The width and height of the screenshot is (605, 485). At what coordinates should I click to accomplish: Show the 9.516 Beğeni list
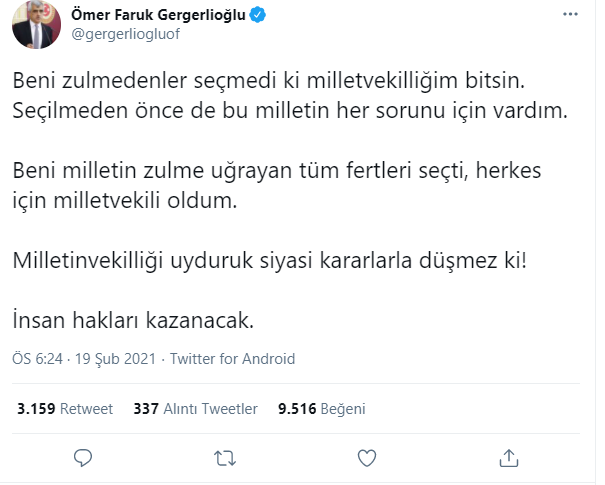(x=321, y=408)
